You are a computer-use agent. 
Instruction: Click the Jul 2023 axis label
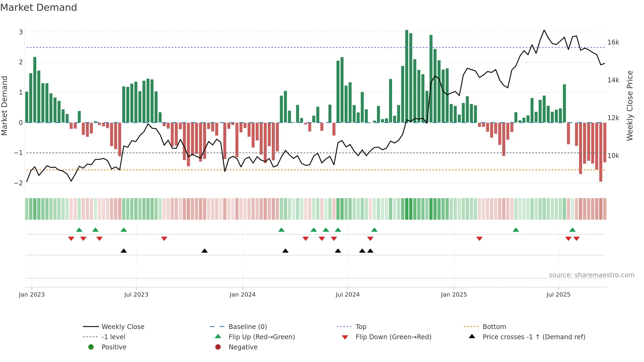click(x=136, y=294)
